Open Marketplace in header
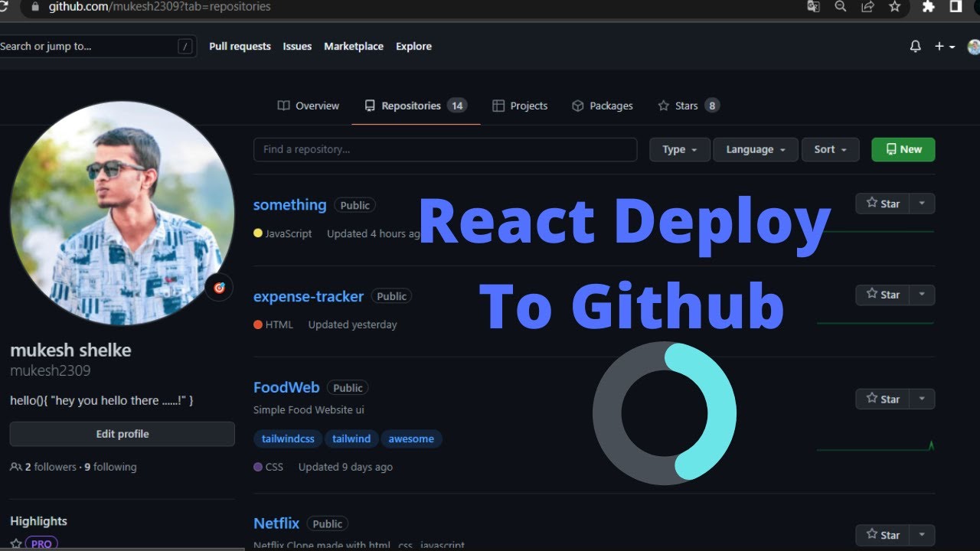This screenshot has height=551, width=980. point(354,46)
